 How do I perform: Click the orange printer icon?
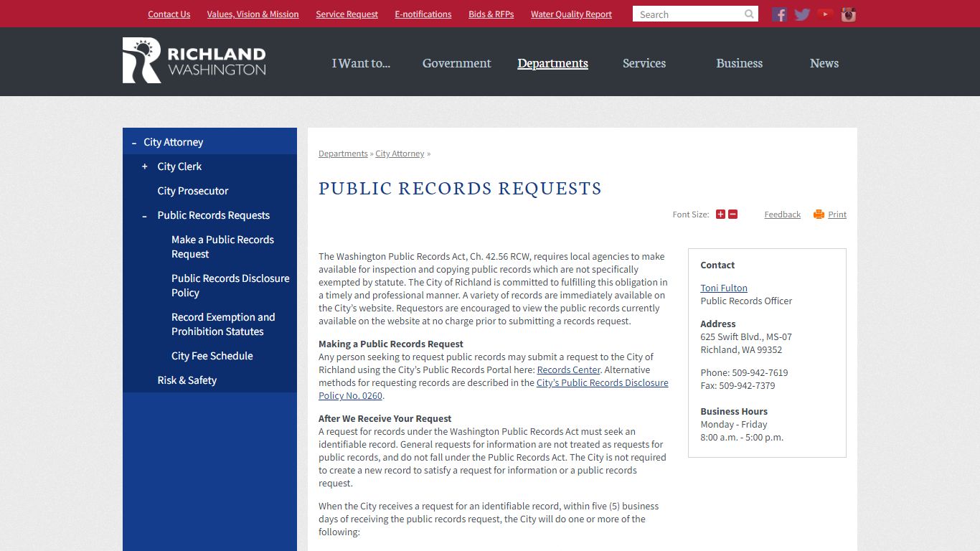[819, 215]
